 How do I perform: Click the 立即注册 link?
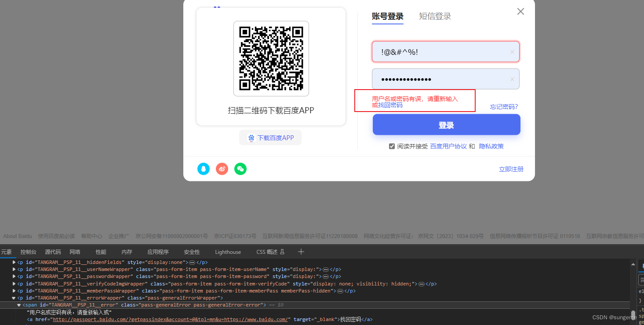511,169
